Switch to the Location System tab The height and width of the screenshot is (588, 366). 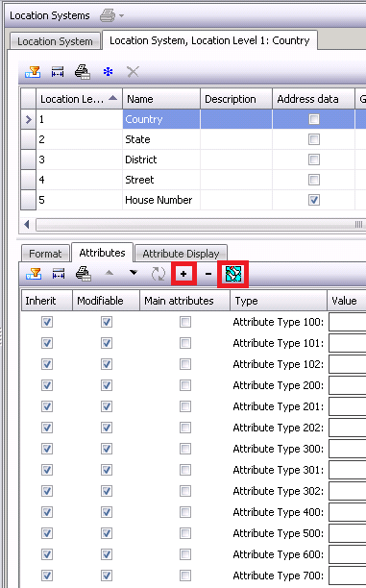(55, 41)
